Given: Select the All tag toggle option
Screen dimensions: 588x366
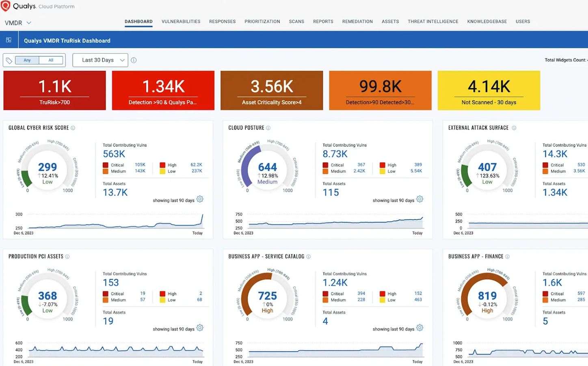Looking at the screenshot, I should (51, 60).
